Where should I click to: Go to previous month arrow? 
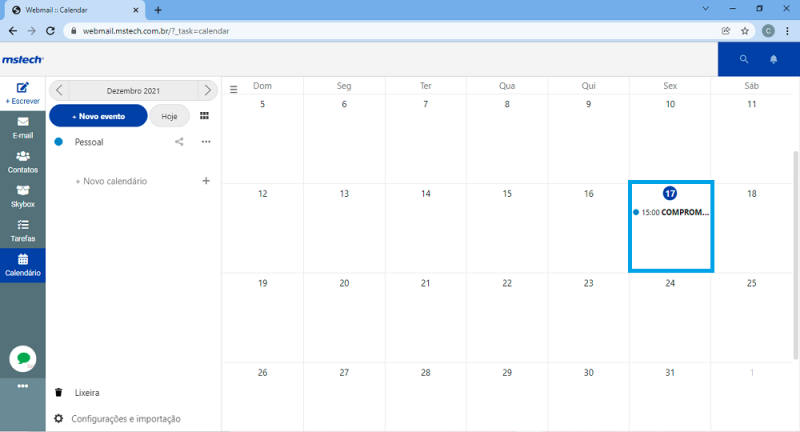[60, 90]
